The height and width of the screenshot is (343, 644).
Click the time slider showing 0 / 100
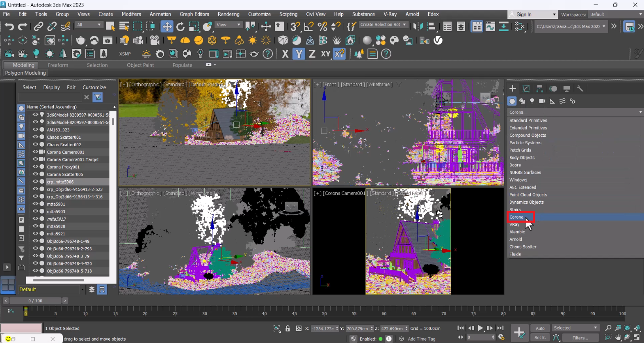point(35,301)
